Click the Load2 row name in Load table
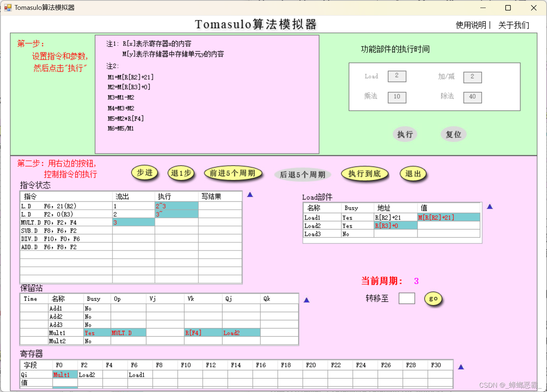Image resolution: width=547 pixels, height=392 pixels. (322, 226)
